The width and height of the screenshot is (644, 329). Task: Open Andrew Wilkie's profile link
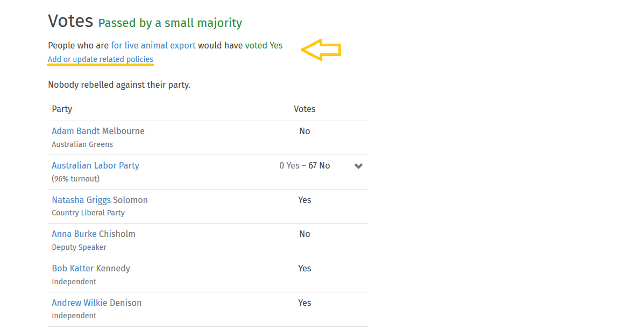click(79, 303)
